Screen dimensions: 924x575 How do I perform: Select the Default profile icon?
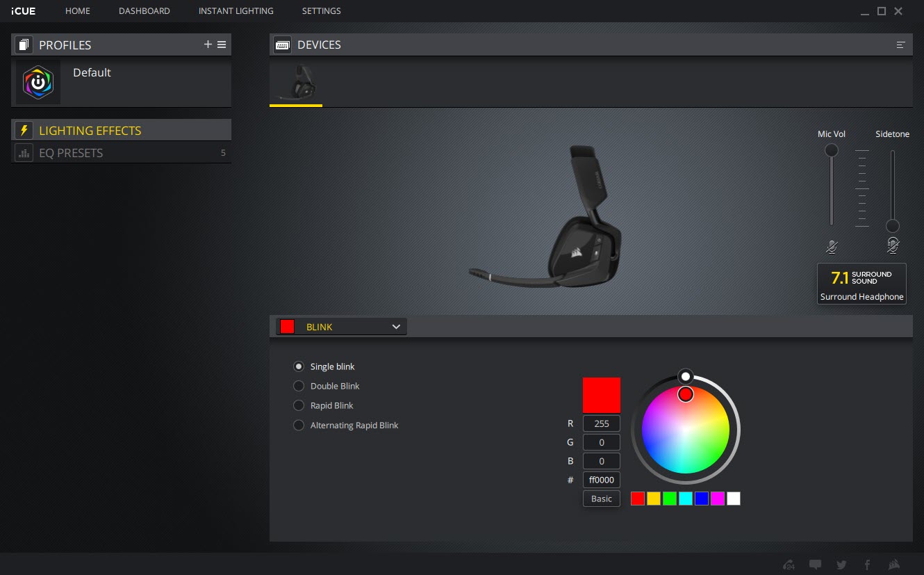(x=38, y=83)
